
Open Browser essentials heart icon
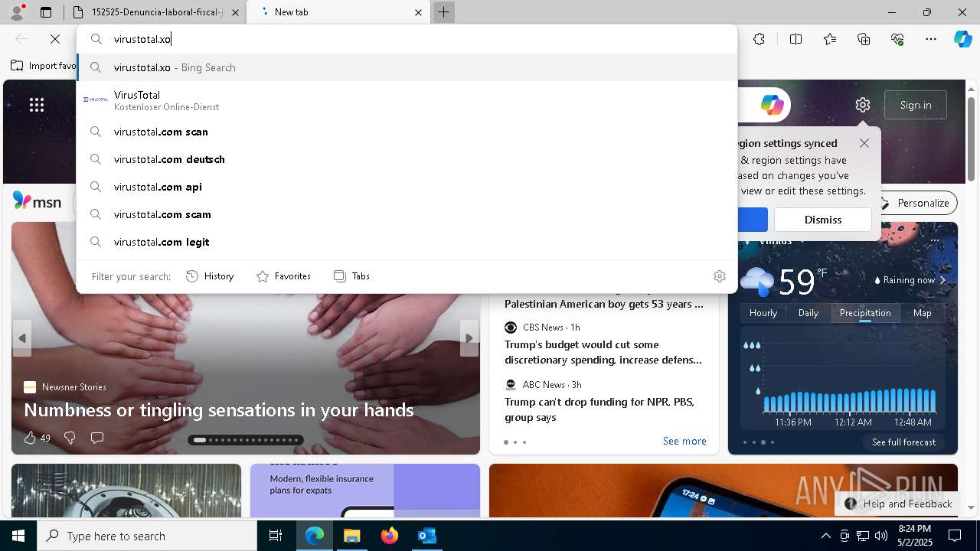tap(897, 39)
